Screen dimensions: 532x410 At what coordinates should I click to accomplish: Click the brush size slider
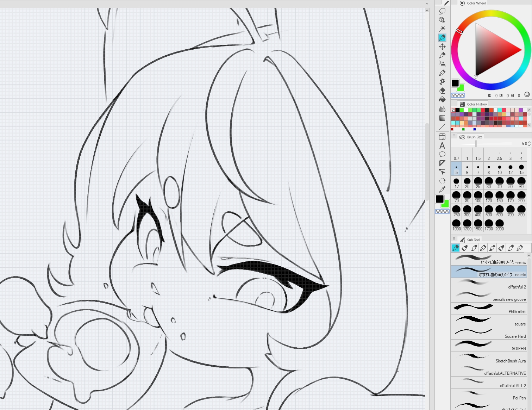(482, 144)
